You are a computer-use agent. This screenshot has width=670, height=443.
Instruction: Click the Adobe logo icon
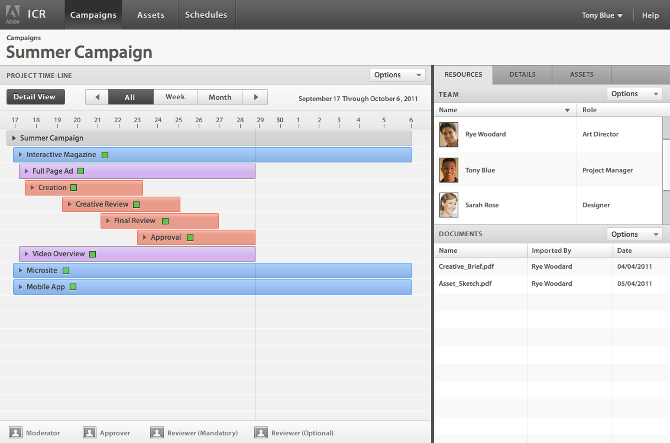tap(13, 15)
